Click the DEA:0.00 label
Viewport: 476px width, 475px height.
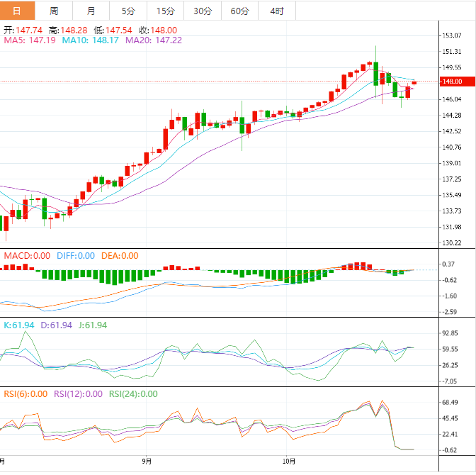pyautogui.click(x=119, y=256)
